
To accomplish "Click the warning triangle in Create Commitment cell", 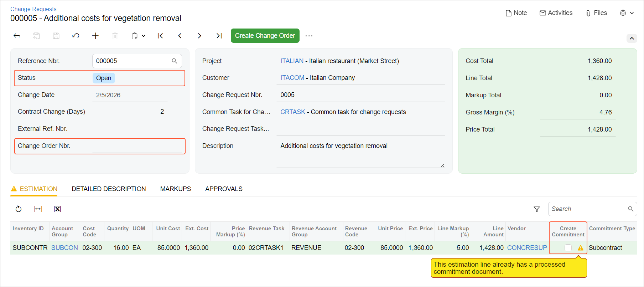I will click(x=581, y=248).
